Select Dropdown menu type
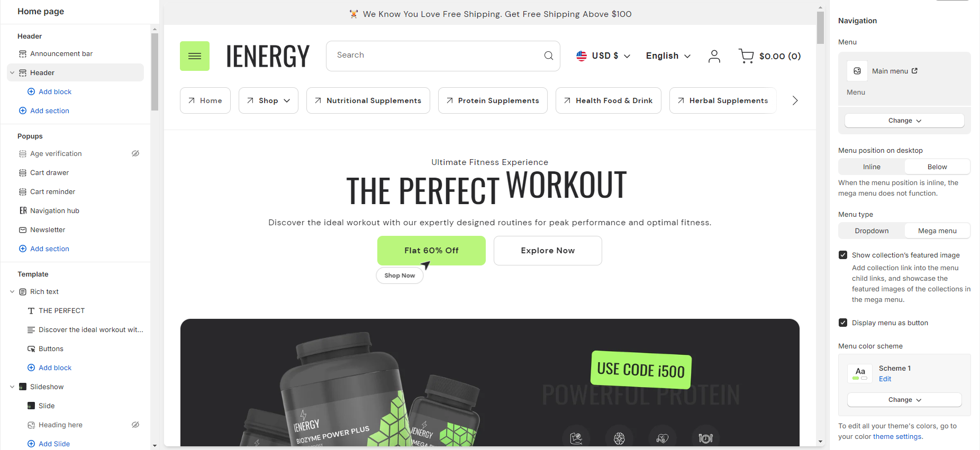The height and width of the screenshot is (450, 980). click(872, 231)
